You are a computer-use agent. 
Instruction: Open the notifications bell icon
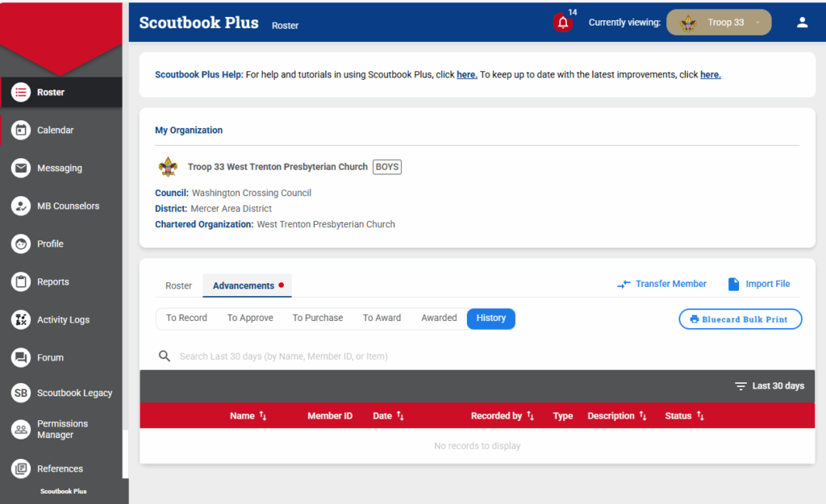563,23
